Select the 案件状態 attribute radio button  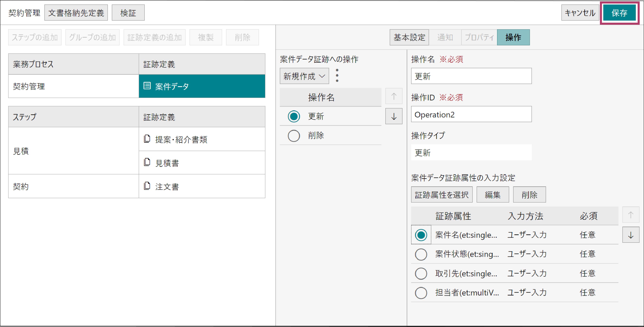(421, 254)
